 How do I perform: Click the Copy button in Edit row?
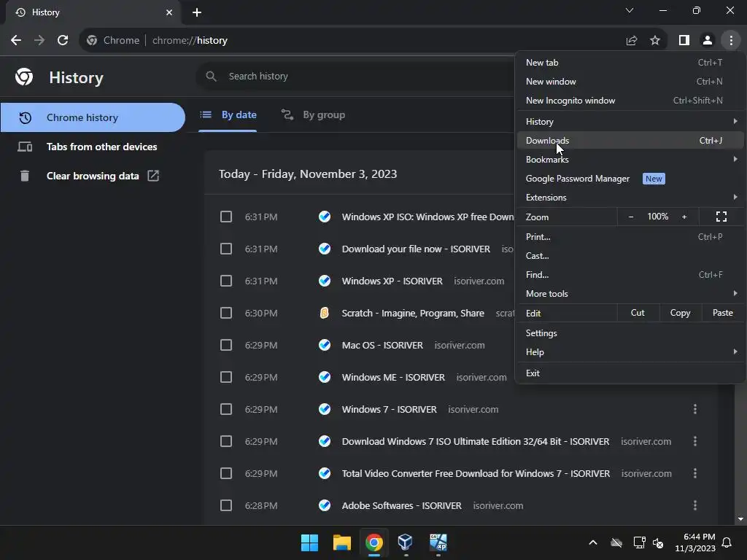click(x=681, y=313)
